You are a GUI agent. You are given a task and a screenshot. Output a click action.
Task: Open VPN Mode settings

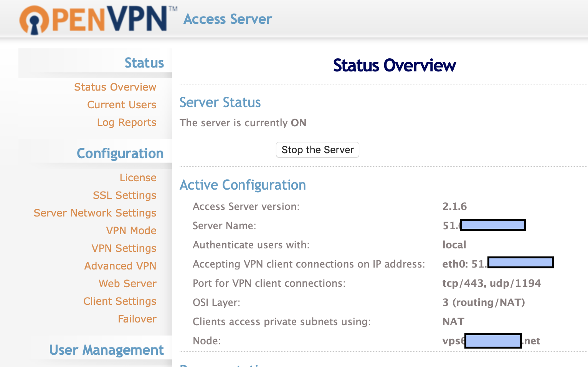click(131, 231)
